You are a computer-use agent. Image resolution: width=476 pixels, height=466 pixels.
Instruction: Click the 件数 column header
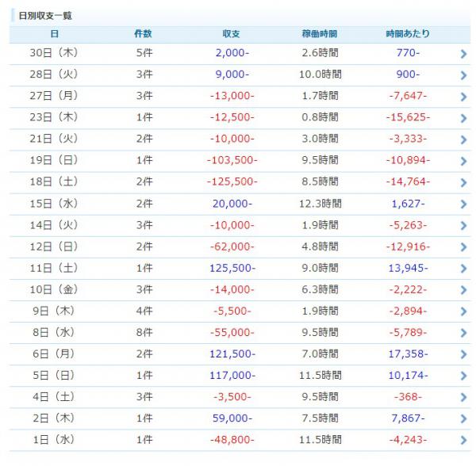(143, 33)
